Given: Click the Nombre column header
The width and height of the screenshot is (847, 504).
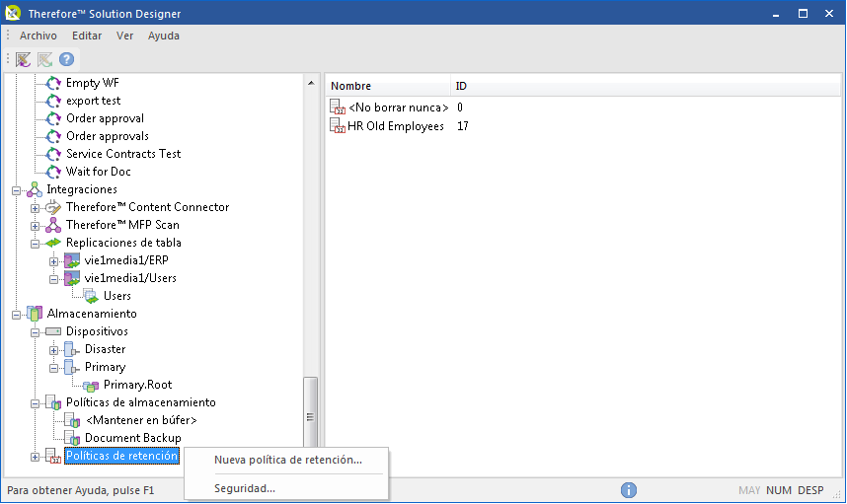Looking at the screenshot, I should pyautogui.click(x=388, y=86).
